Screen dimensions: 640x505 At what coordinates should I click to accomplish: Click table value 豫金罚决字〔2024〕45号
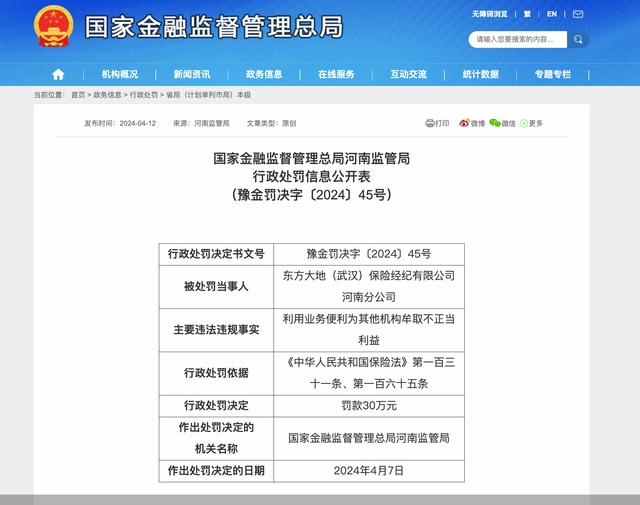369,254
